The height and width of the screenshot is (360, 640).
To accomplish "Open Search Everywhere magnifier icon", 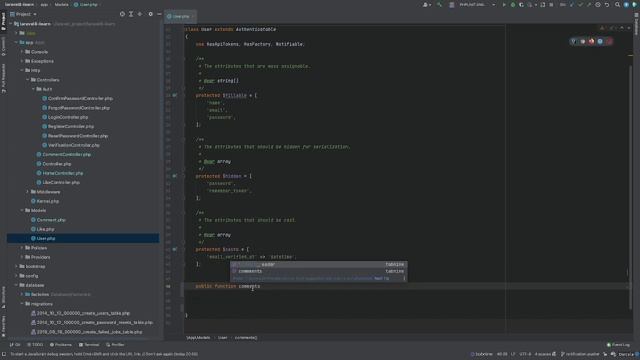I will (x=617, y=4).
